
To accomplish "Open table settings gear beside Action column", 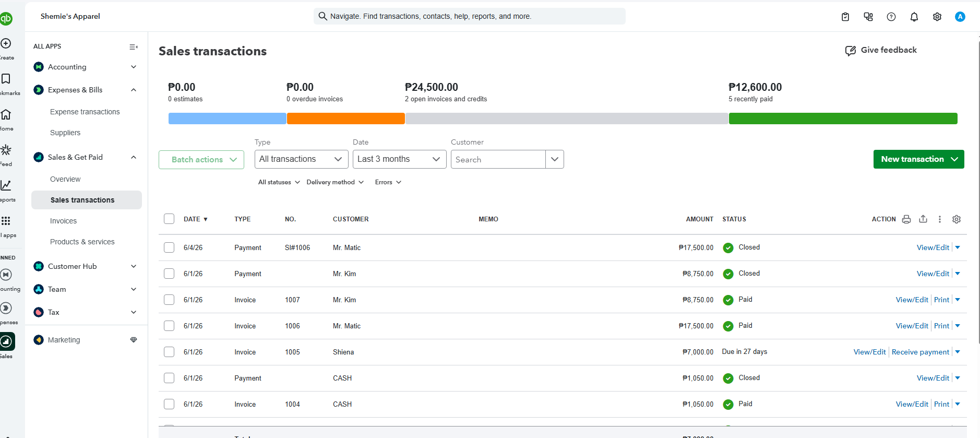I will (x=956, y=219).
